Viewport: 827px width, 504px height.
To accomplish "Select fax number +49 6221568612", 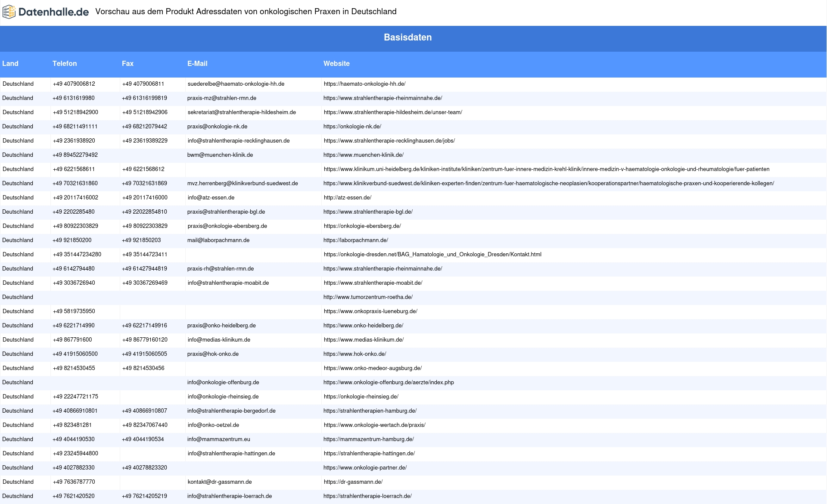I will click(143, 169).
